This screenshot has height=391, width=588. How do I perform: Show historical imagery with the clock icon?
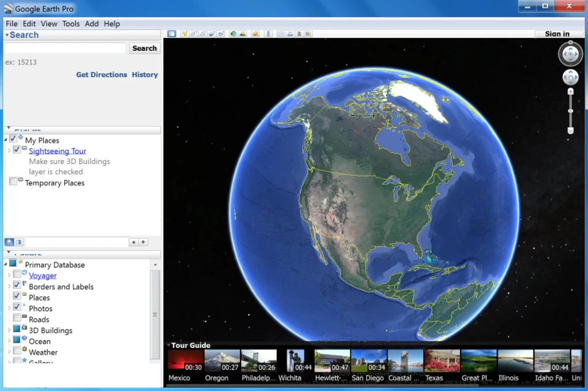pyautogui.click(x=233, y=34)
